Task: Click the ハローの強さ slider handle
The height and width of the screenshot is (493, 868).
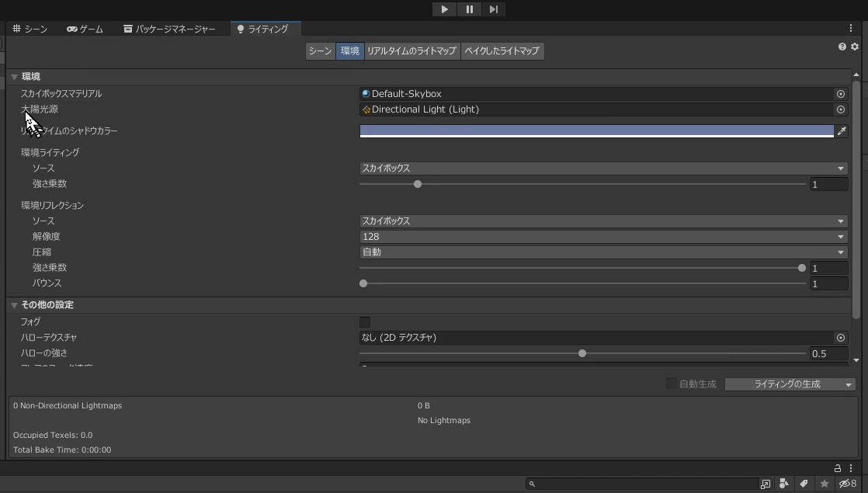Action: [582, 353]
